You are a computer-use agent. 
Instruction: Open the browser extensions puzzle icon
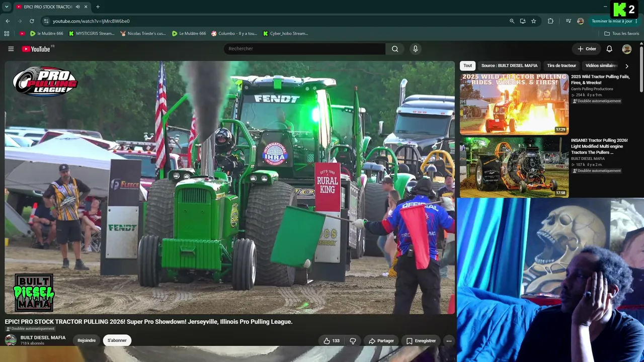click(x=550, y=21)
